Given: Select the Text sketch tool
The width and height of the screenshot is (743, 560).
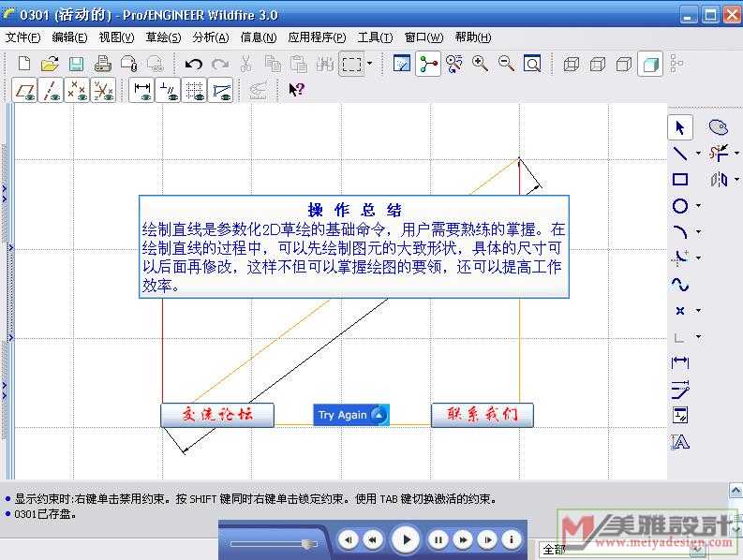Looking at the screenshot, I should click(x=680, y=442).
